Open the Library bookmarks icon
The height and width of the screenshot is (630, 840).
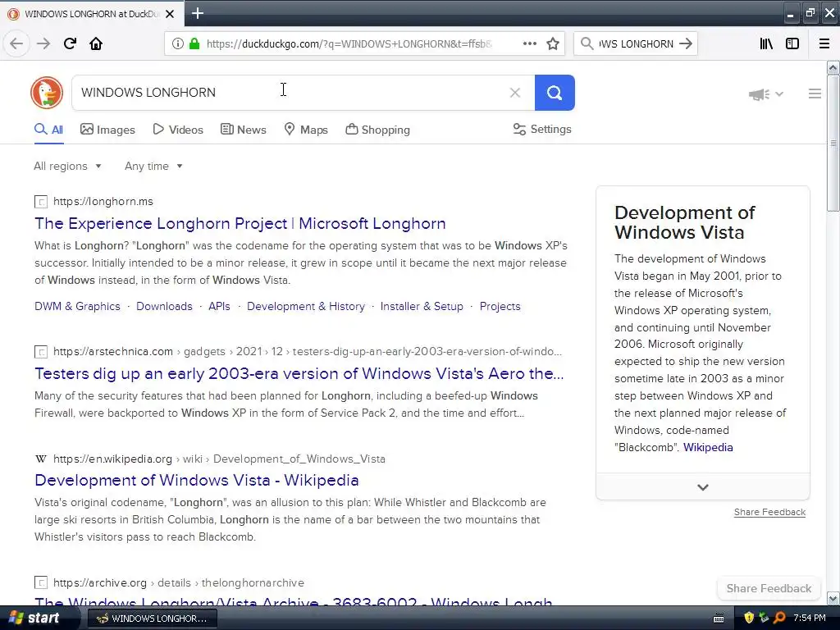tap(766, 43)
